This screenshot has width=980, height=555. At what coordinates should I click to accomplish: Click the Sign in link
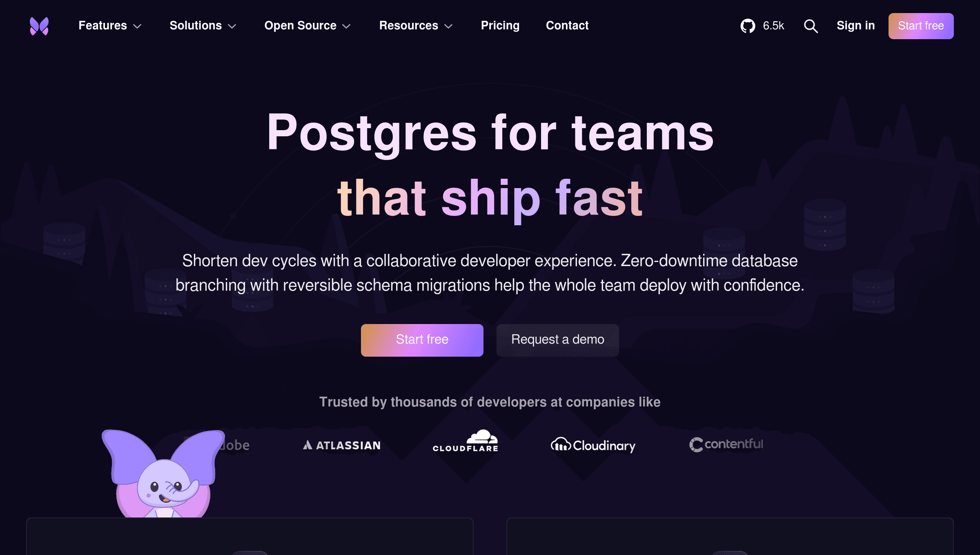(855, 26)
